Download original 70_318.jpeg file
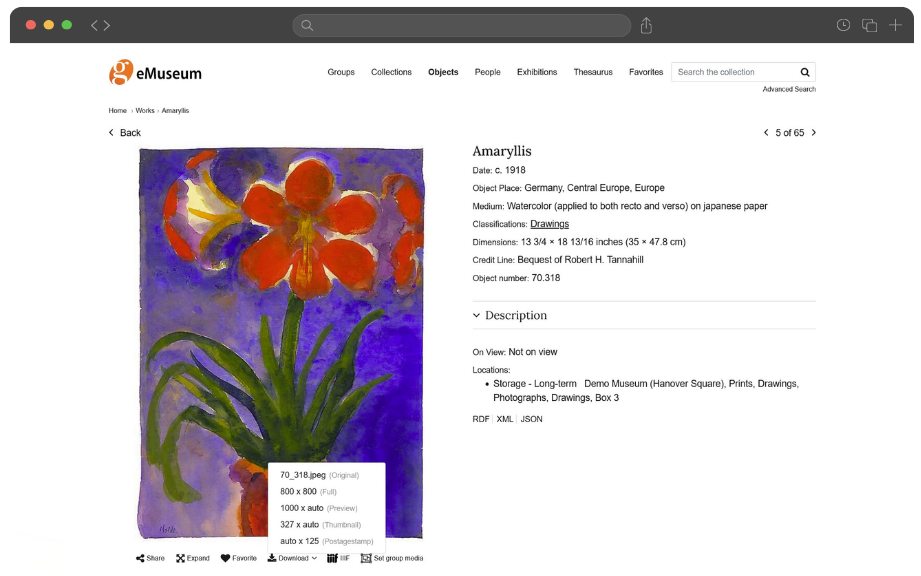921x576 pixels. click(x=320, y=475)
